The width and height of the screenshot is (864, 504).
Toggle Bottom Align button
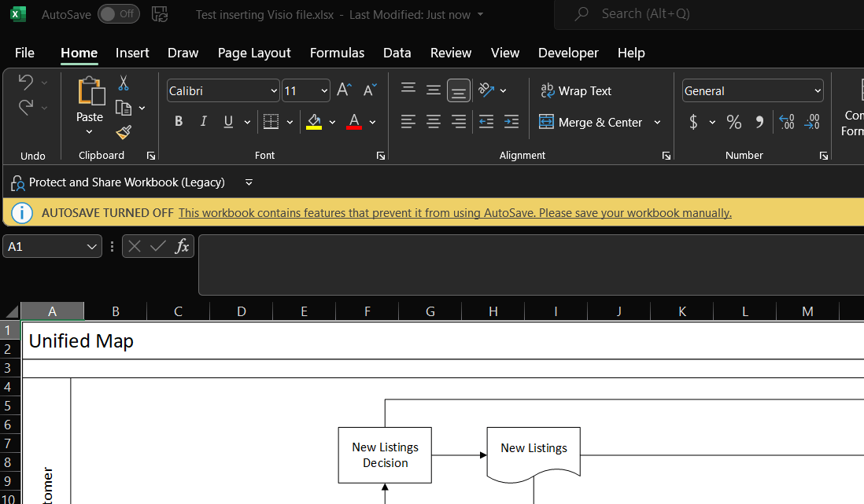tap(459, 90)
